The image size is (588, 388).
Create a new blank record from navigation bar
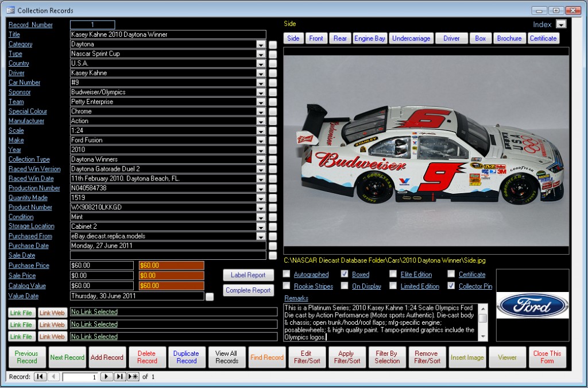(133, 377)
